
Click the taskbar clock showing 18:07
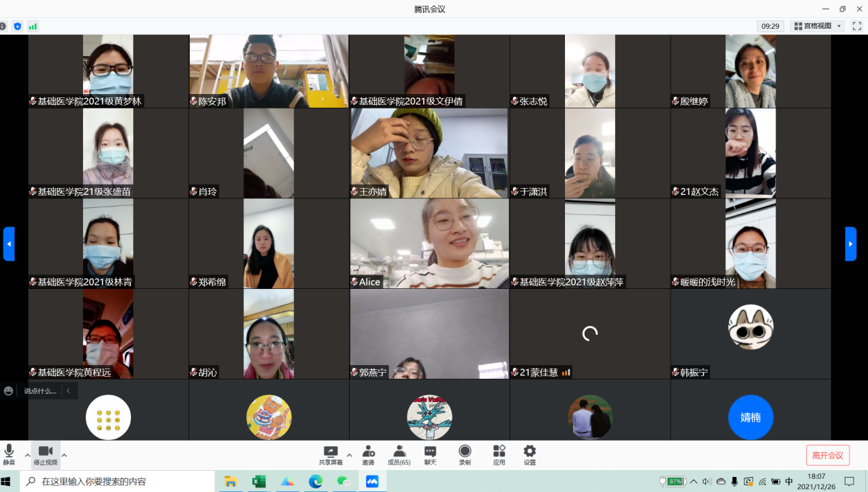(816, 481)
